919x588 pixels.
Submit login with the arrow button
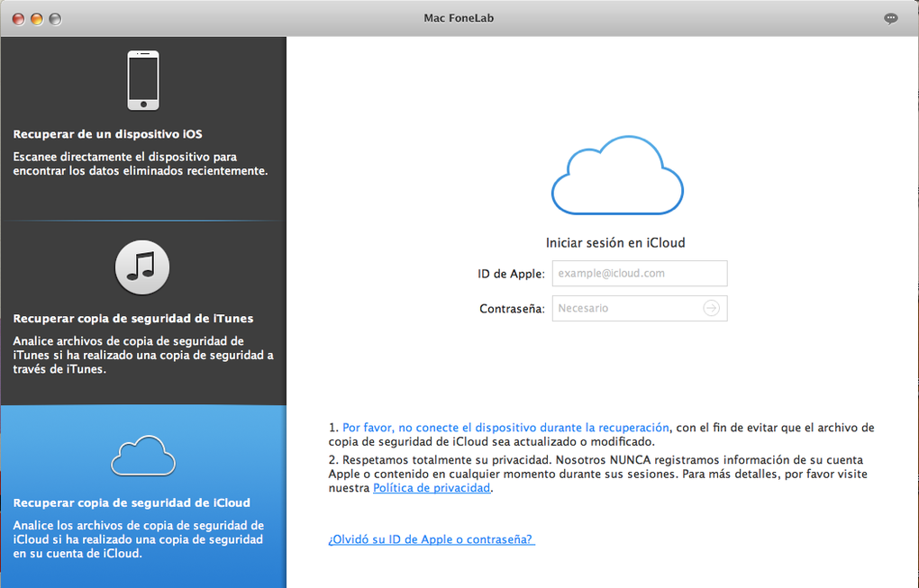coord(711,308)
